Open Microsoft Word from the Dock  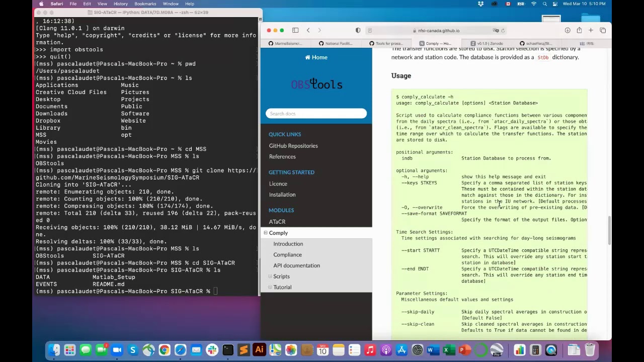[x=433, y=350]
